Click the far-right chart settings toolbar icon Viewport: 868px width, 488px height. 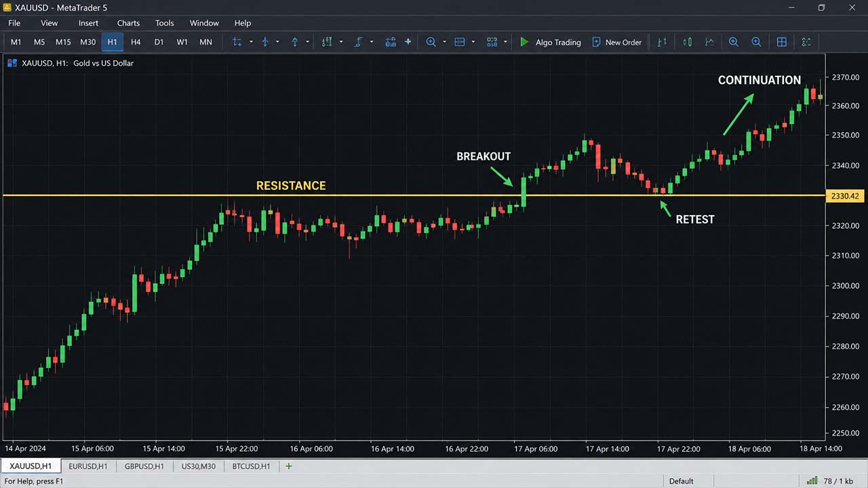tap(806, 42)
